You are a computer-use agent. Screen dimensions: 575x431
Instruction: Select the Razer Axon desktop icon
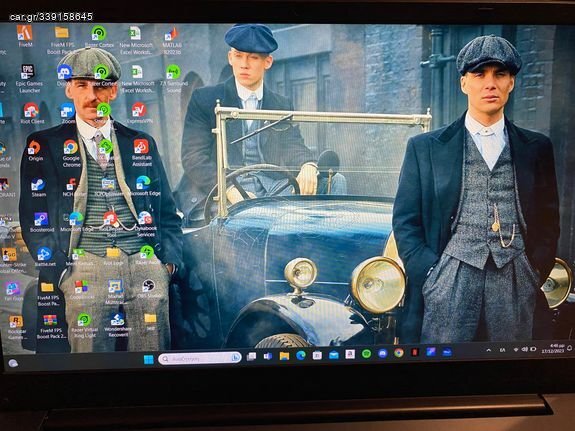coord(147,255)
